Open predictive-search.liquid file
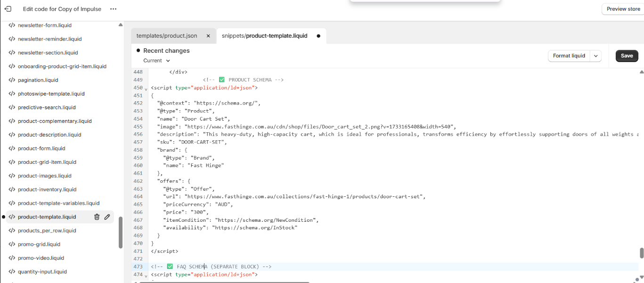644x283 pixels. 47,107
